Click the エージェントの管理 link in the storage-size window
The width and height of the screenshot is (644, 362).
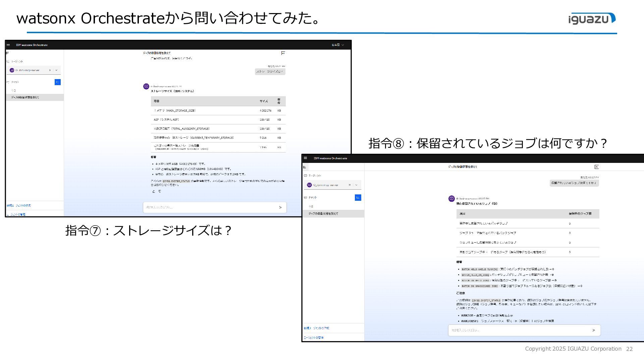coord(16,215)
